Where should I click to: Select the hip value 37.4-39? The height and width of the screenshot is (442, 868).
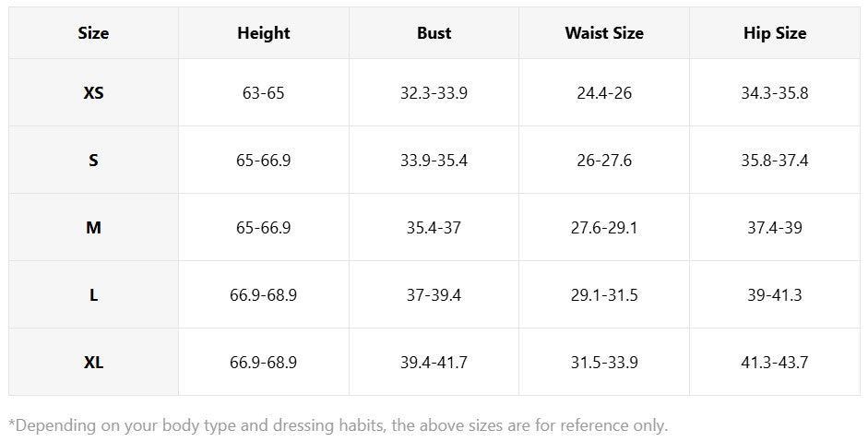click(775, 228)
